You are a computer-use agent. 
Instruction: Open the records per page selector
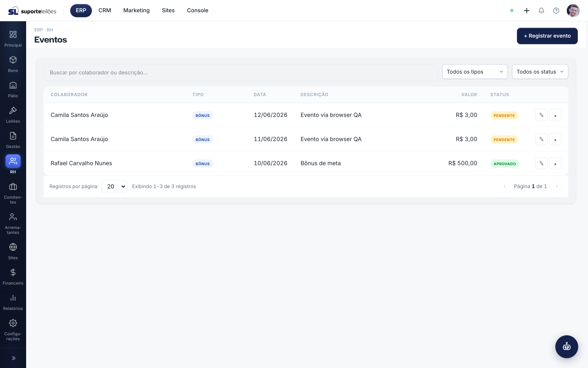pyautogui.click(x=114, y=186)
